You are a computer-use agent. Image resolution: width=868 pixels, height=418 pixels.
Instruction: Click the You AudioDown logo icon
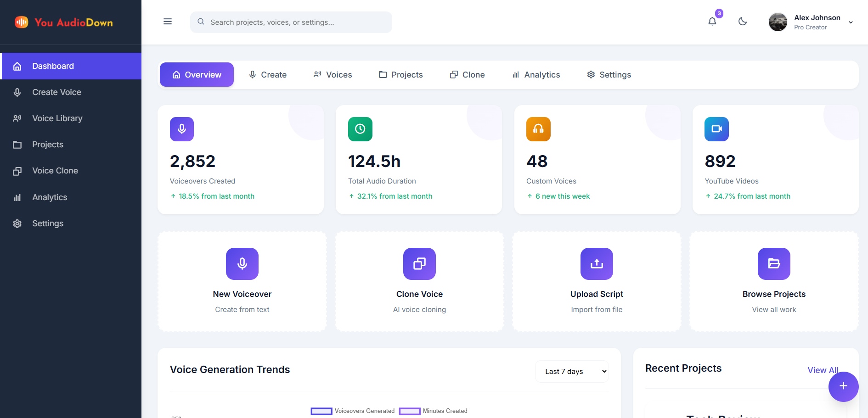(x=21, y=22)
